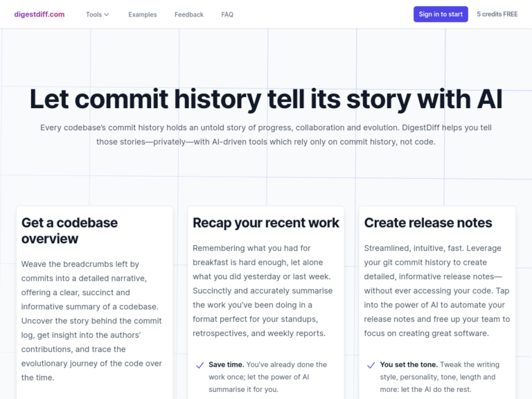532x399 pixels.
Task: Click the codebase overview card description
Action: click(x=91, y=321)
